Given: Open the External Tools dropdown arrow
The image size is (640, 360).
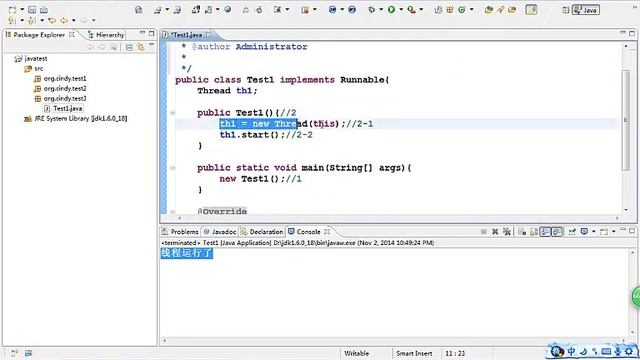Looking at the screenshot, I should point(421,9).
